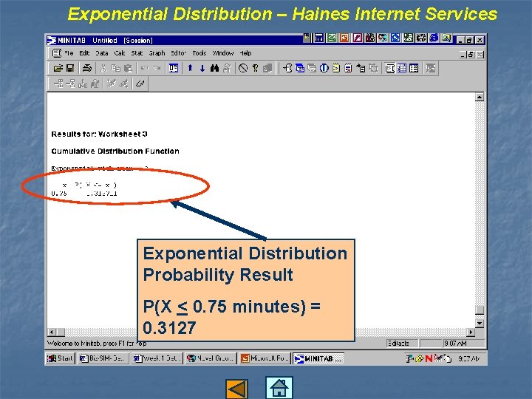
Task: Click the Undo arrow icon
Action: tap(145, 68)
